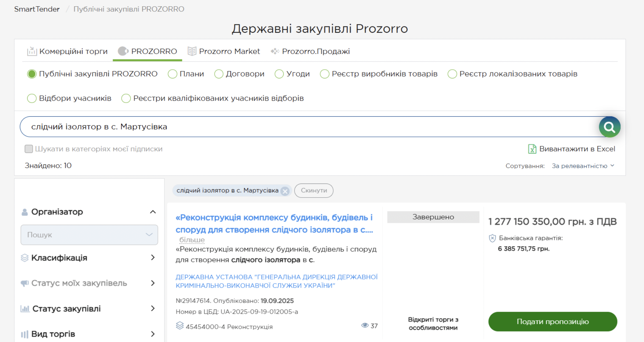Click the Вид торгів bars icon
This screenshot has width=644, height=342.
pos(24,334)
